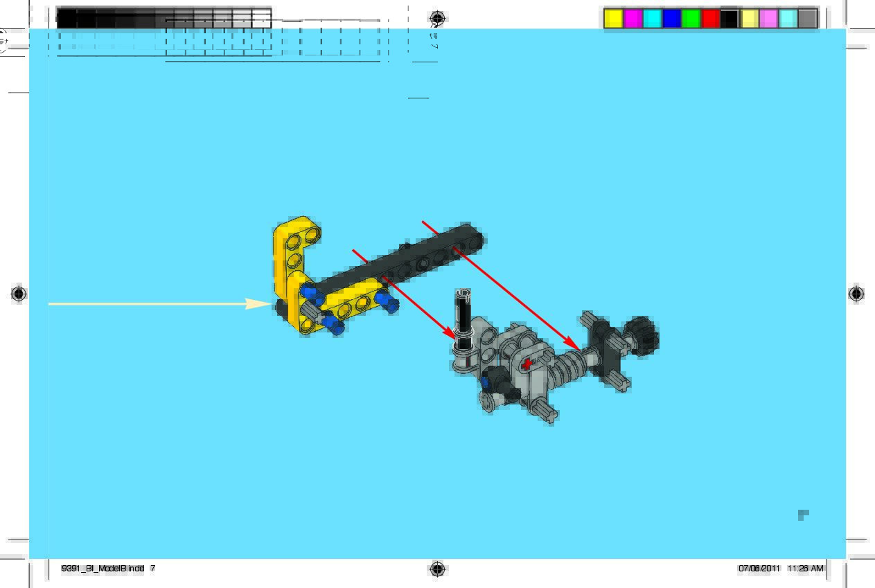Click the red cross axle hole
Image resolution: width=875 pixels, height=588 pixels.
[x=528, y=364]
